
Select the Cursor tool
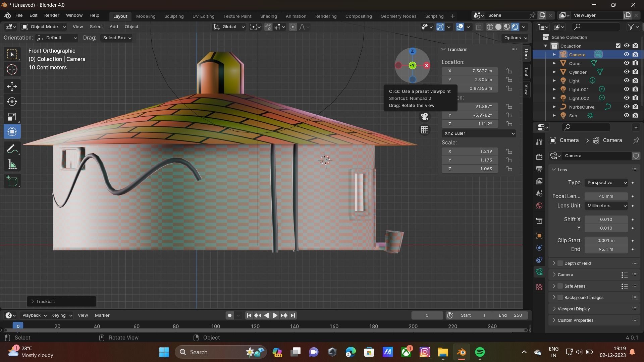coord(12,69)
